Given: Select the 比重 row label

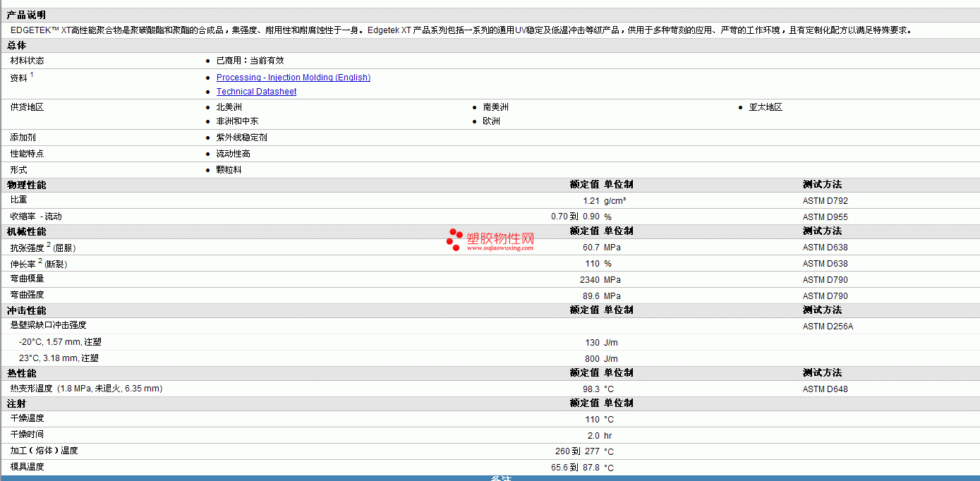Looking at the screenshot, I should [18, 200].
